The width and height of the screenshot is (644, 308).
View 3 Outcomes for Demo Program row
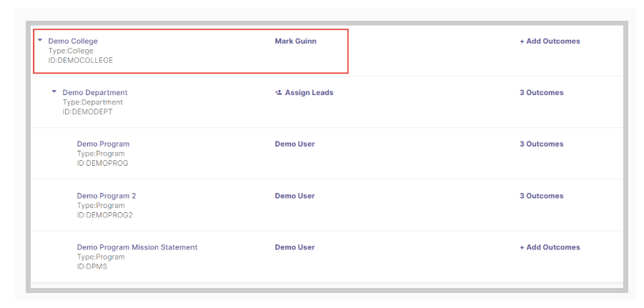click(542, 144)
